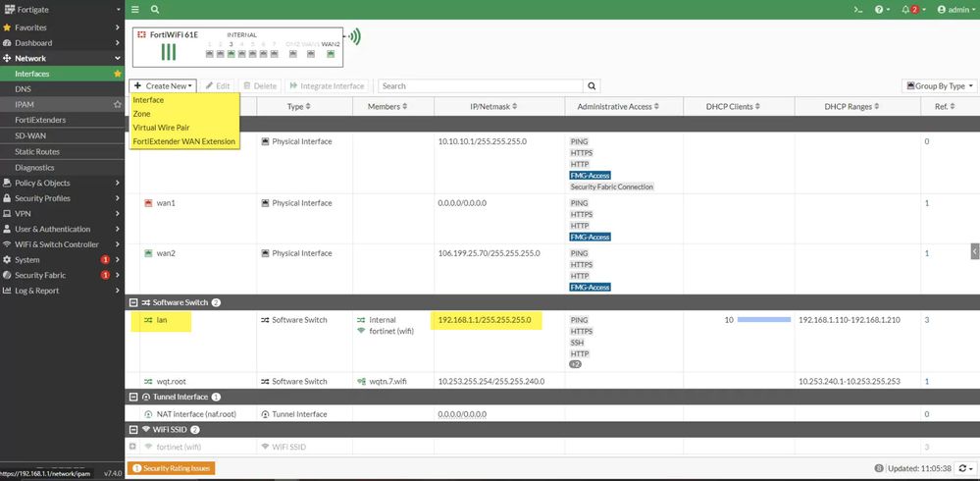Open Policy & Objects from its icon

pos(8,184)
